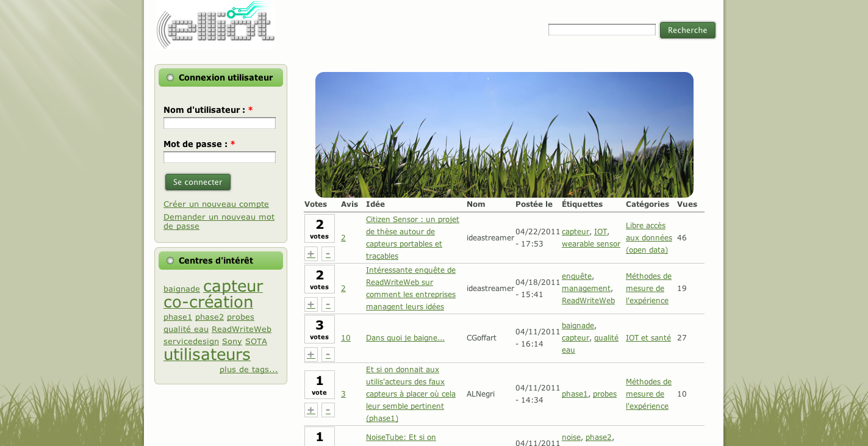Vote down the Citizen Sensor idea
Viewport: 868px width, 446px height.
(328, 254)
